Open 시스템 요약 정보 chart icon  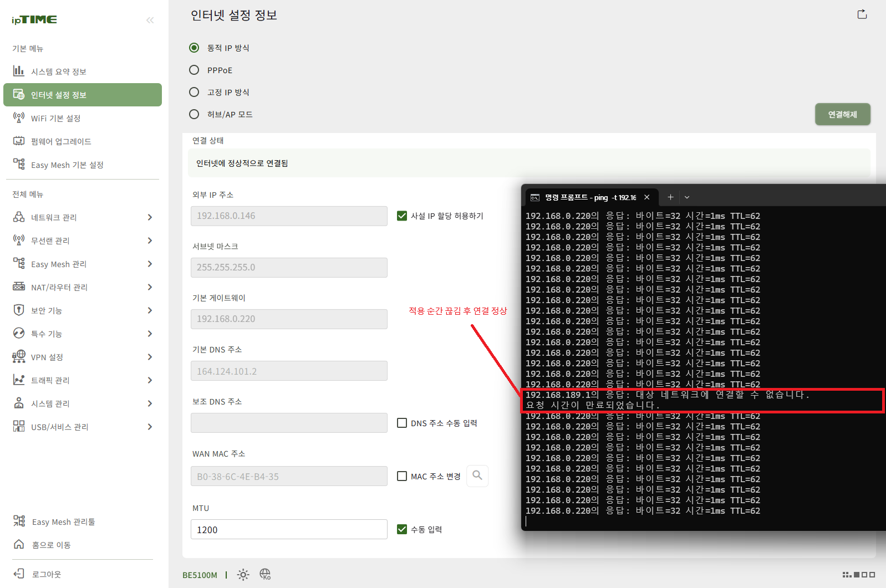19,71
